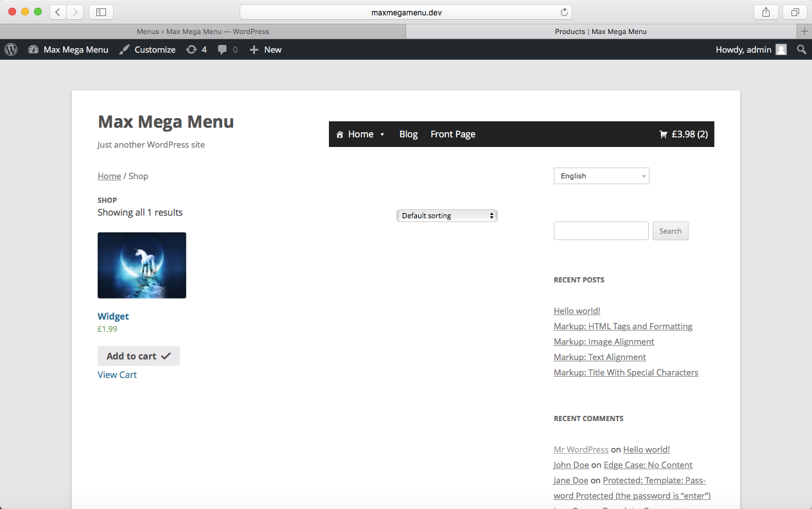Open the comments bubble icon
This screenshot has height=509, width=812.
point(222,49)
